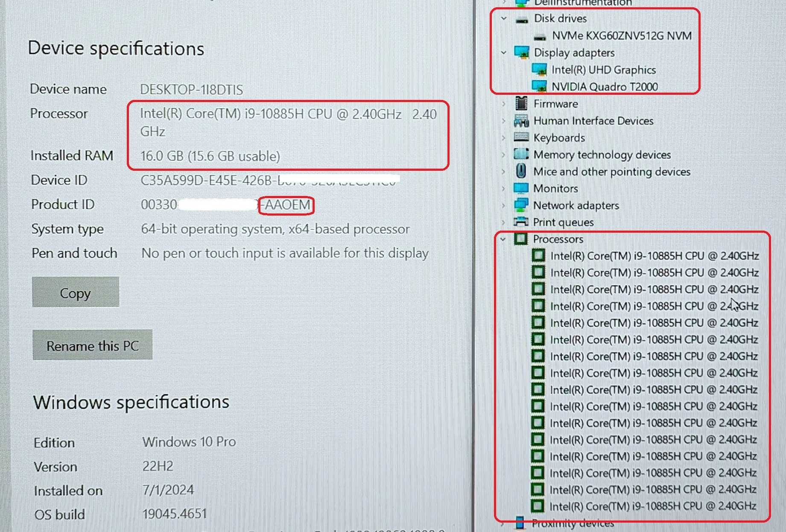Click the Keyboards icon
Screen dimensions: 786x532
click(521, 137)
